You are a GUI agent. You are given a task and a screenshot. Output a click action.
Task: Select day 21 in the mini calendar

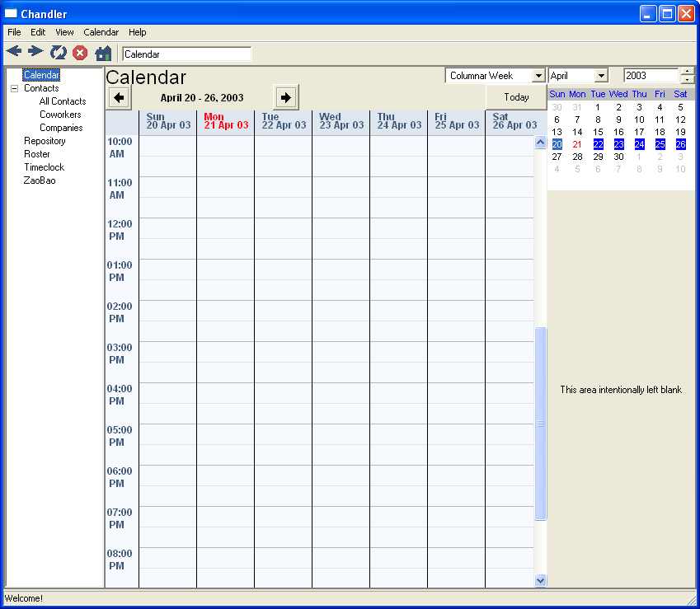click(x=577, y=144)
